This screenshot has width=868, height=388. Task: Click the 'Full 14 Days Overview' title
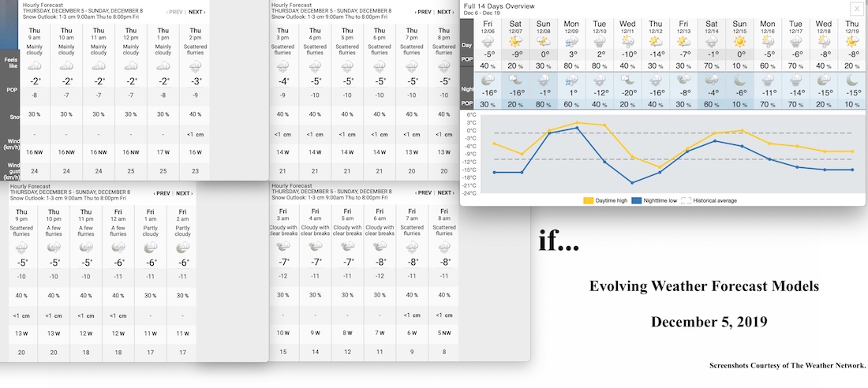click(499, 6)
